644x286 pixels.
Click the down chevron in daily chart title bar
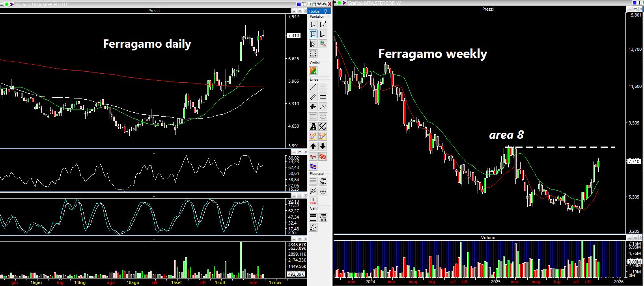320,4
